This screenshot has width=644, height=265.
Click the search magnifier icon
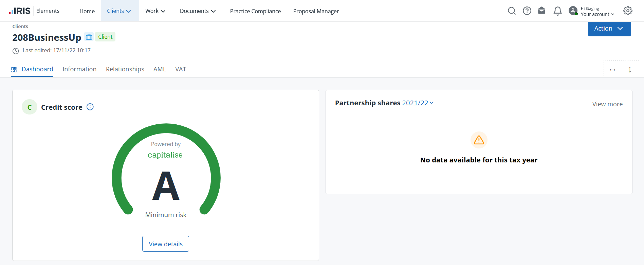coord(512,11)
